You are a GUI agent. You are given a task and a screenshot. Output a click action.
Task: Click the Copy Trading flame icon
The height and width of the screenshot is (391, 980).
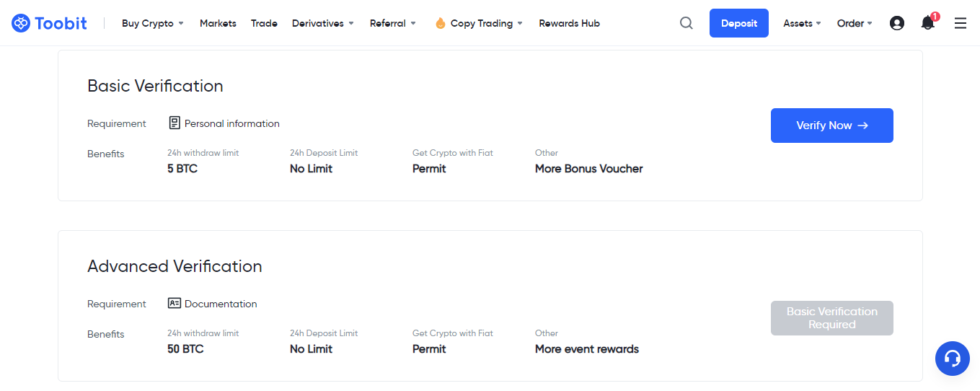[441, 23]
